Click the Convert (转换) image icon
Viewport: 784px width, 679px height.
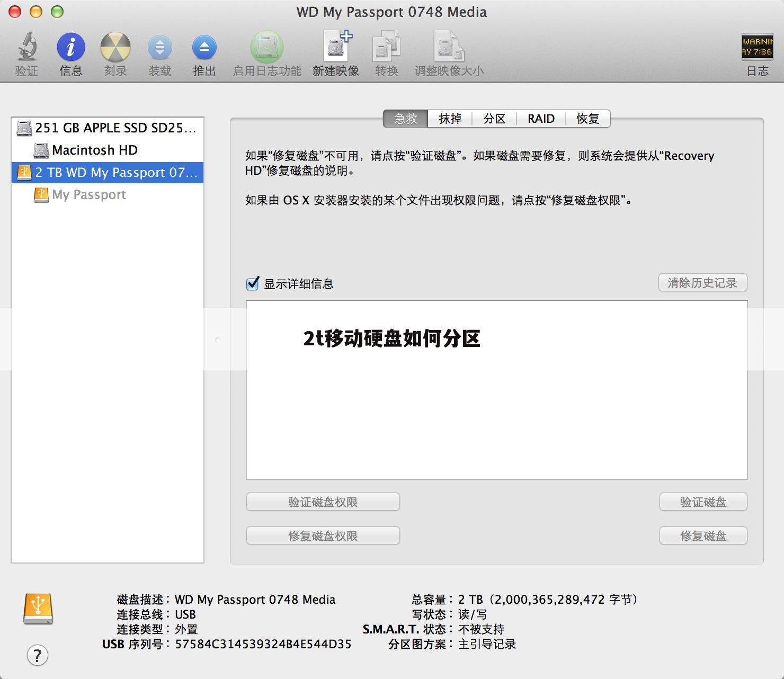tap(386, 48)
